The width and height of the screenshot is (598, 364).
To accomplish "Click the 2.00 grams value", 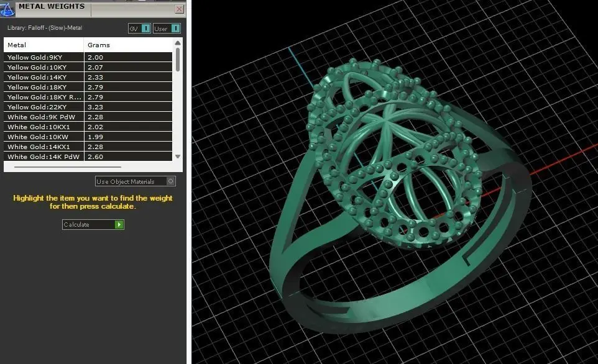I will tap(95, 57).
